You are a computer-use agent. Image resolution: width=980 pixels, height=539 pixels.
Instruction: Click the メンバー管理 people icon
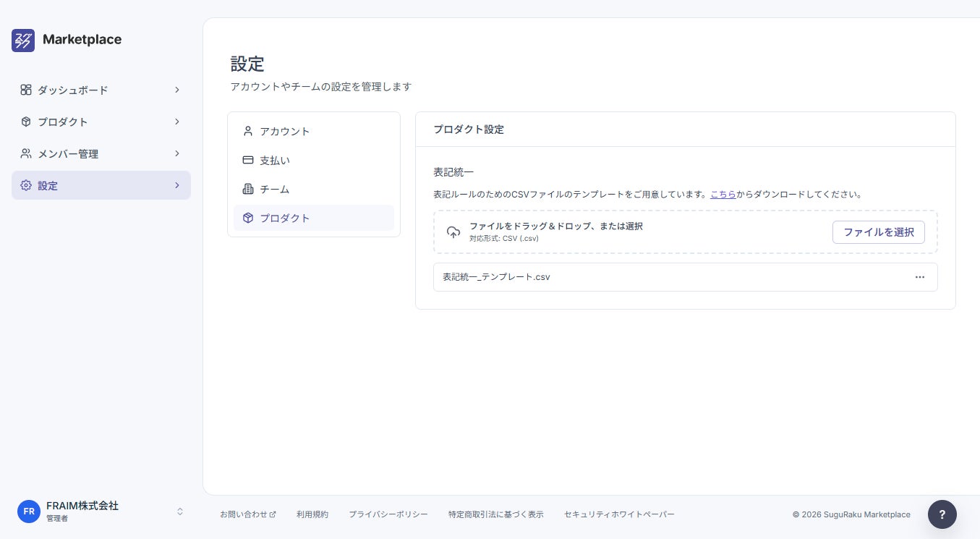26,153
